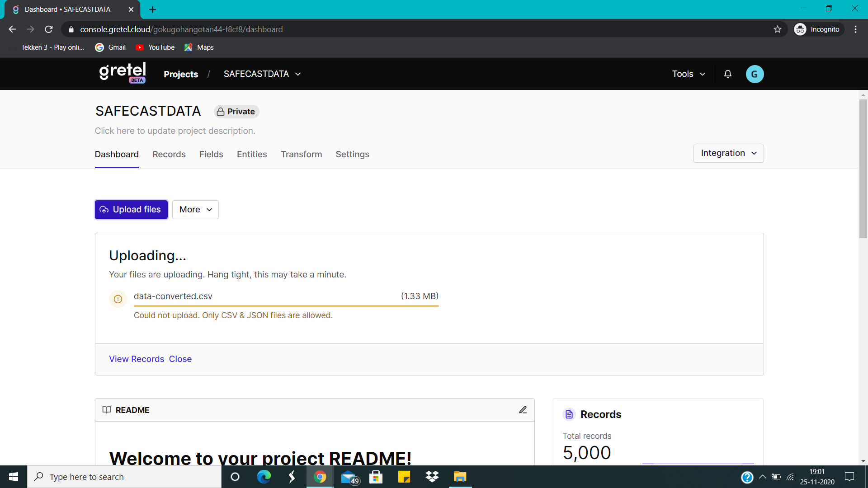This screenshot has width=868, height=488.
Task: Click the Records panel document icon
Action: click(x=569, y=414)
